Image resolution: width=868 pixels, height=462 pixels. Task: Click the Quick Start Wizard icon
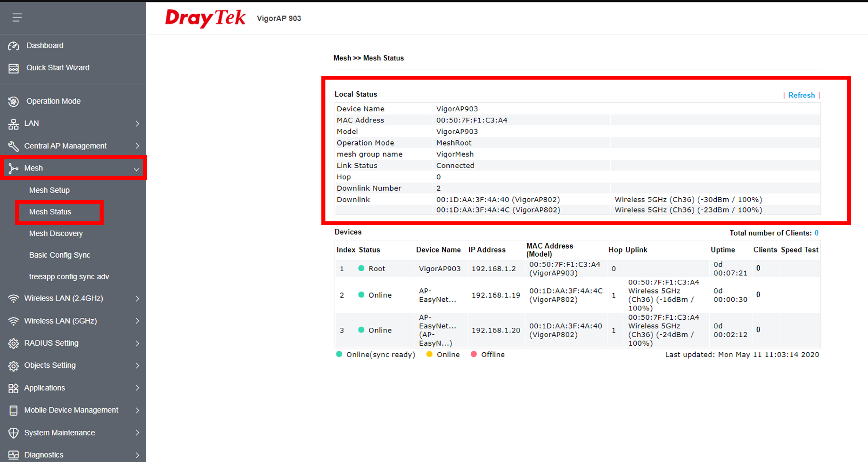click(14, 68)
